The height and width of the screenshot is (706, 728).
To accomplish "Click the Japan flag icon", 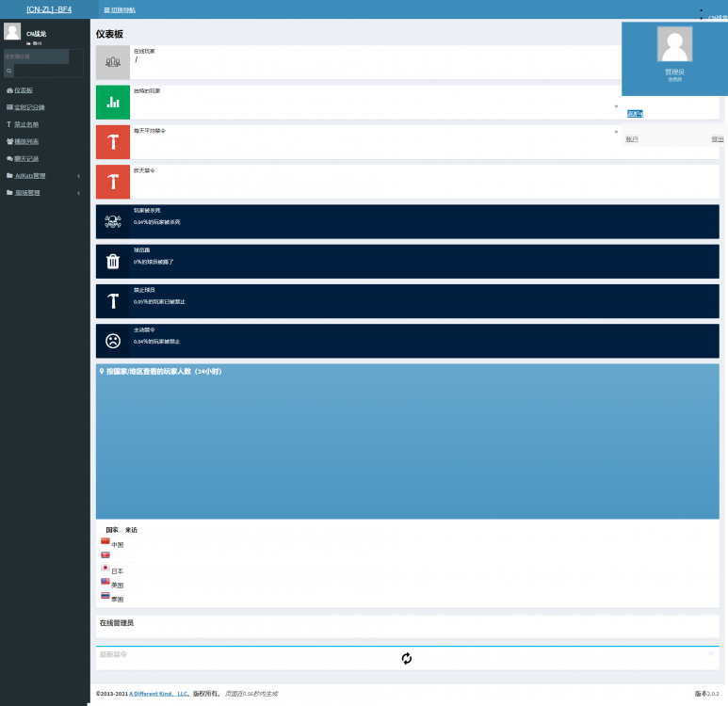I will pyautogui.click(x=105, y=569).
